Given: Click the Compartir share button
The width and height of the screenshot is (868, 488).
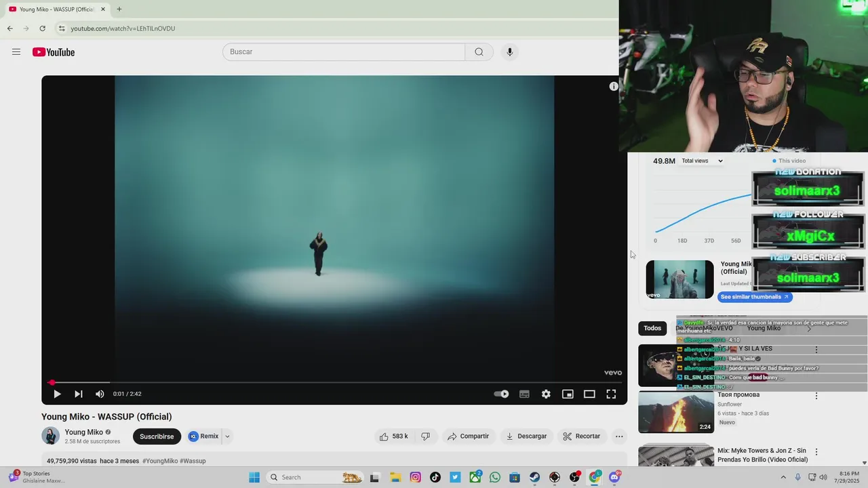Looking at the screenshot, I should (468, 436).
